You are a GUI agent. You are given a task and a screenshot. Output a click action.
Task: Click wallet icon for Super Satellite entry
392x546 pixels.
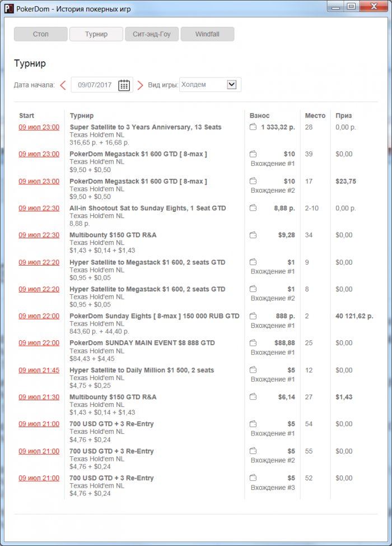(253, 127)
